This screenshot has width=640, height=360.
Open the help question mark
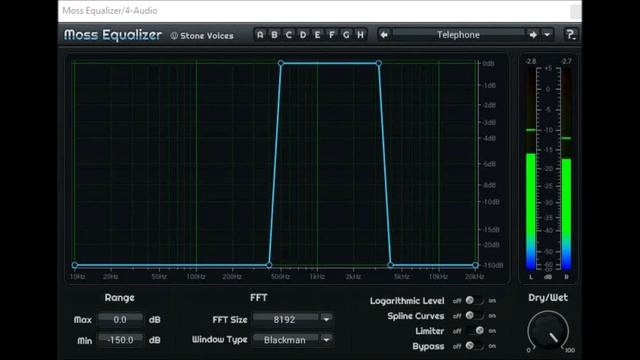pyautogui.click(x=570, y=35)
